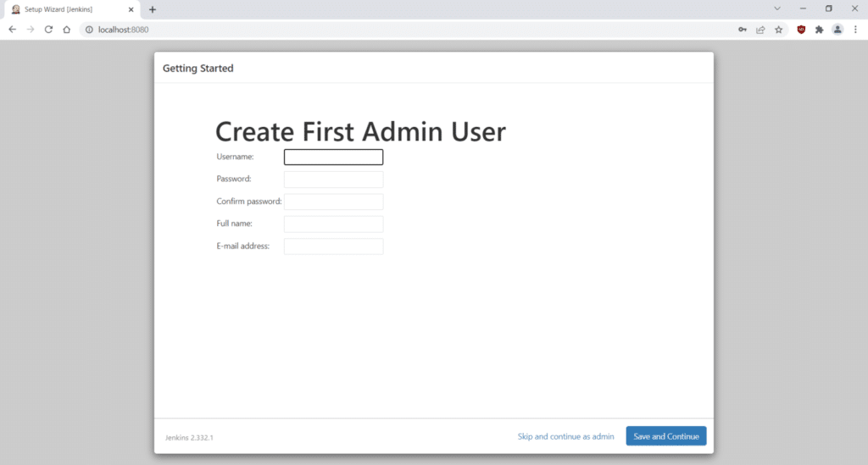Restore down the browser window

(x=829, y=8)
